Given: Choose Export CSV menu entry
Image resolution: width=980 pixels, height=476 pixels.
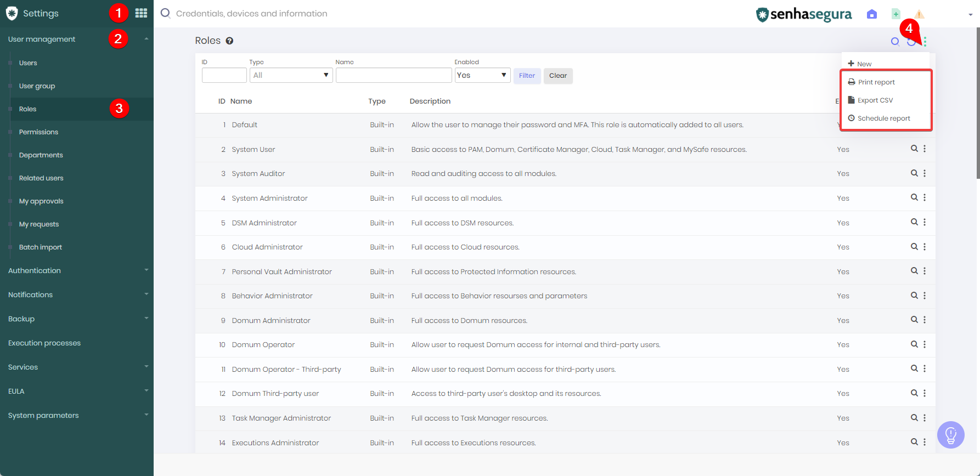Looking at the screenshot, I should [870, 100].
